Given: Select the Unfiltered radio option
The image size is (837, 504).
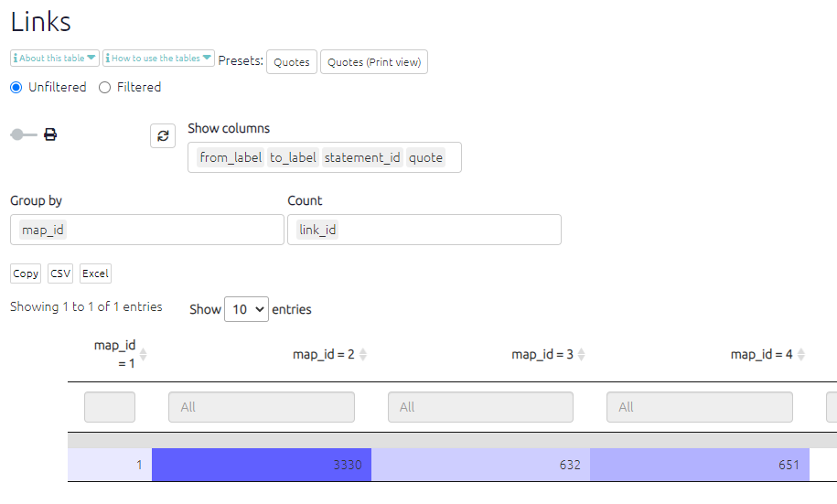Looking at the screenshot, I should pos(16,88).
